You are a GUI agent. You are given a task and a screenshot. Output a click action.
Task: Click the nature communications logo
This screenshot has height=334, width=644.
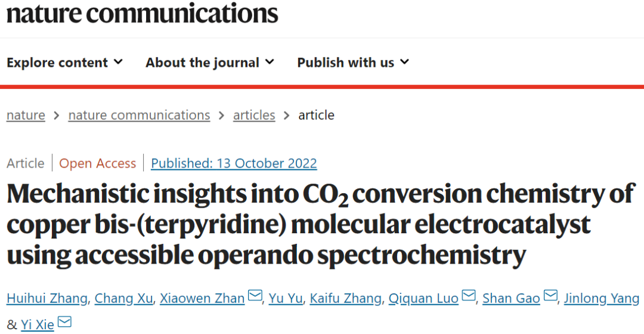tap(142, 13)
